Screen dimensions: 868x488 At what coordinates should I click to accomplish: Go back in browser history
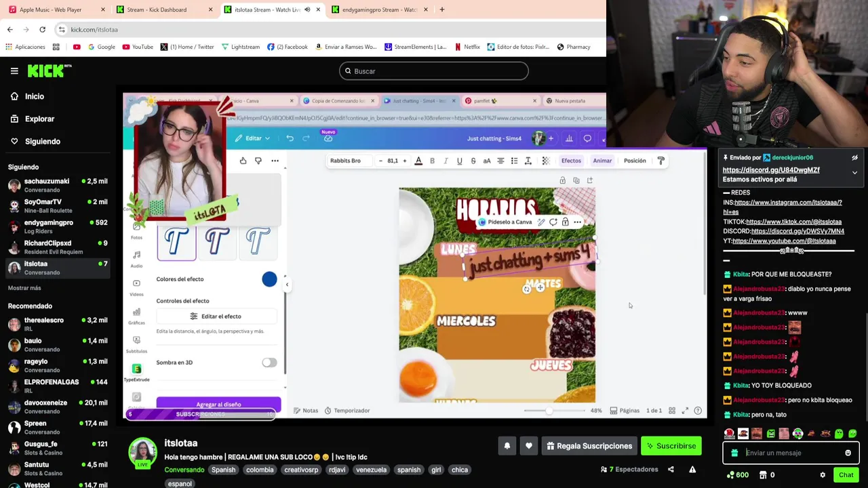point(9,29)
